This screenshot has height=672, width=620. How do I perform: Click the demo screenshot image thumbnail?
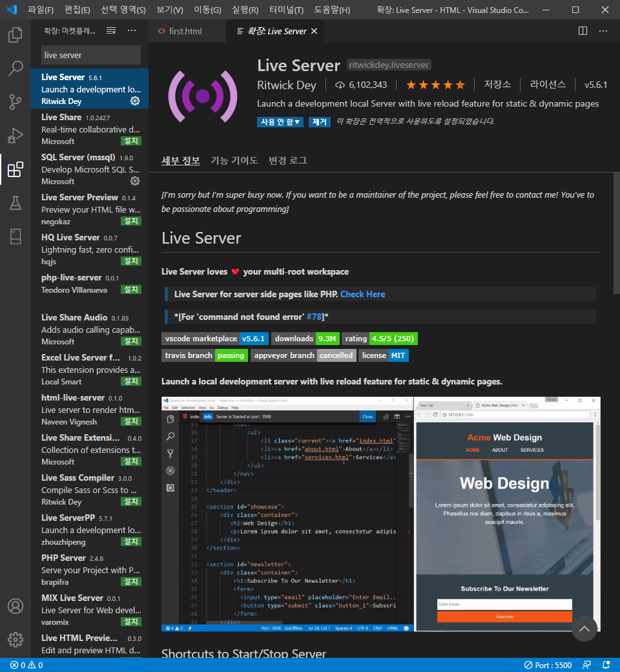pyautogui.click(x=381, y=514)
